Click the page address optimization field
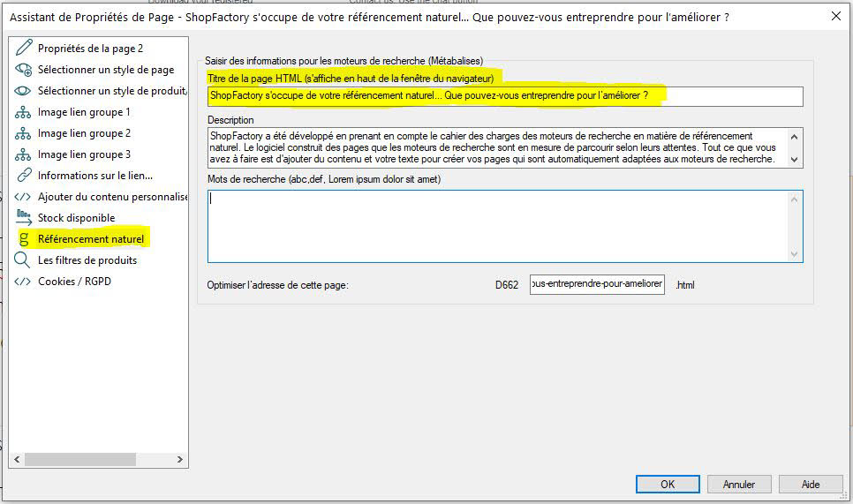This screenshot has height=504, width=853. point(597,285)
